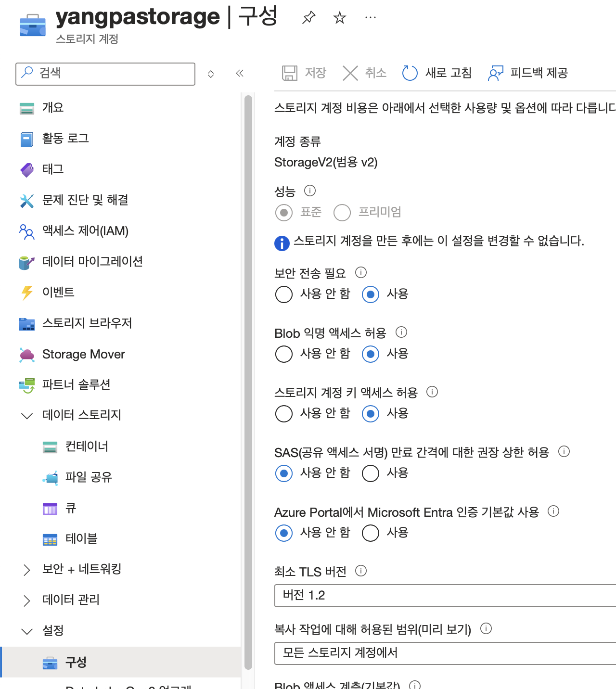Click info icon next to 보안 전송 필요

(361, 272)
